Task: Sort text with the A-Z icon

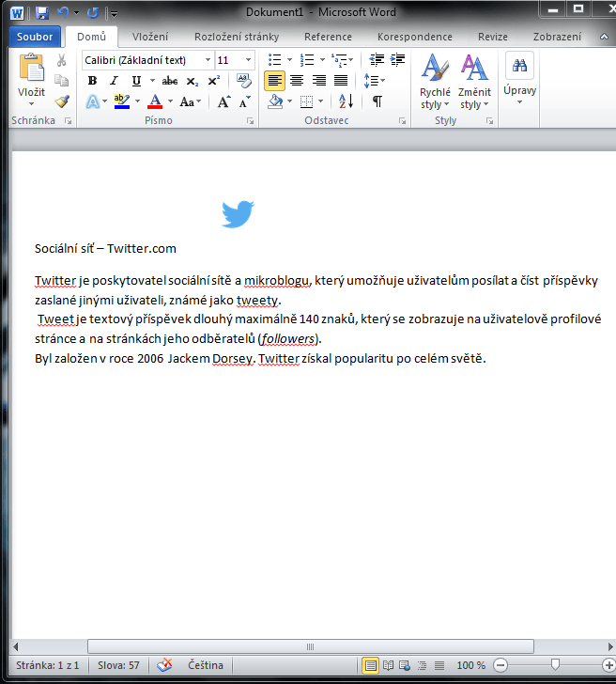Action: click(346, 101)
